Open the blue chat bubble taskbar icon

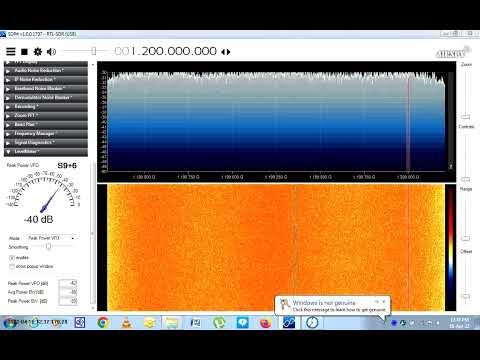242,323
